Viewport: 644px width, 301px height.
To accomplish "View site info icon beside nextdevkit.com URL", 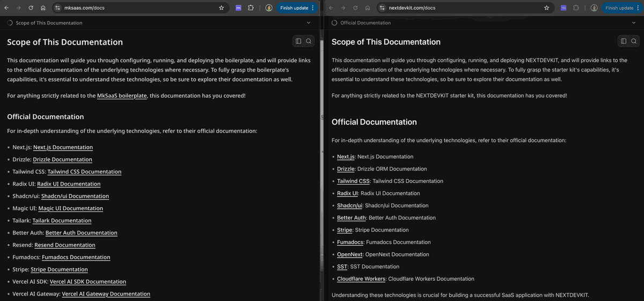I will (x=382, y=8).
